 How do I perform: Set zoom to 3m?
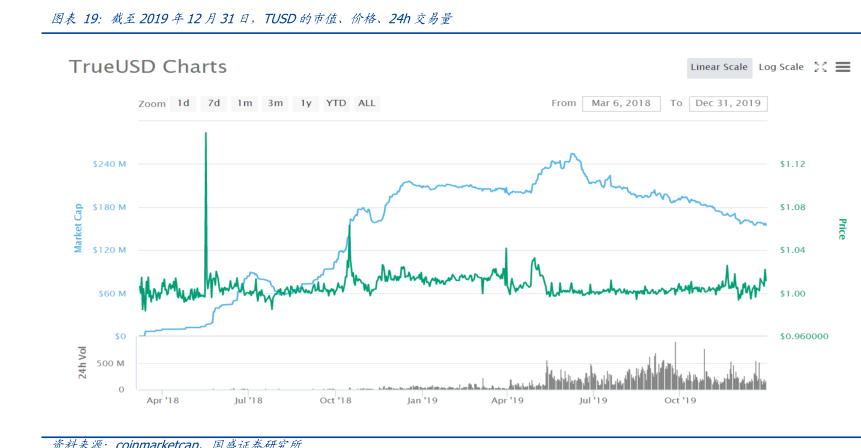tap(275, 103)
